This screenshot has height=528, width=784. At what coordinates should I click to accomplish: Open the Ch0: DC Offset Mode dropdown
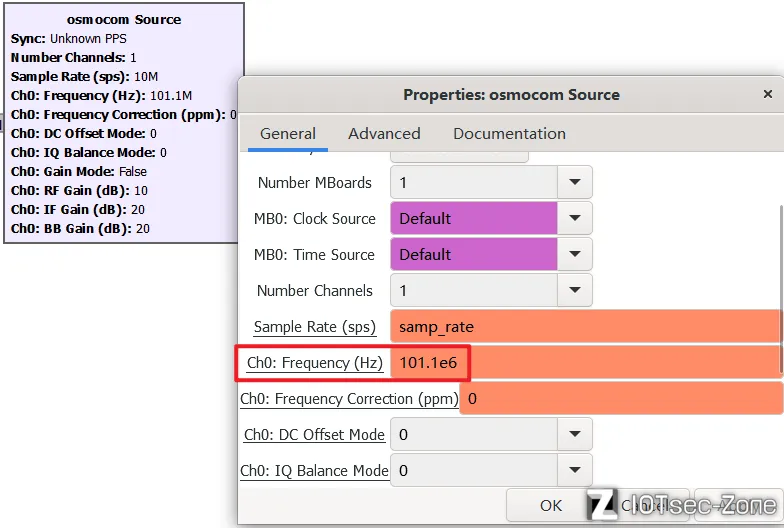[x=575, y=434]
